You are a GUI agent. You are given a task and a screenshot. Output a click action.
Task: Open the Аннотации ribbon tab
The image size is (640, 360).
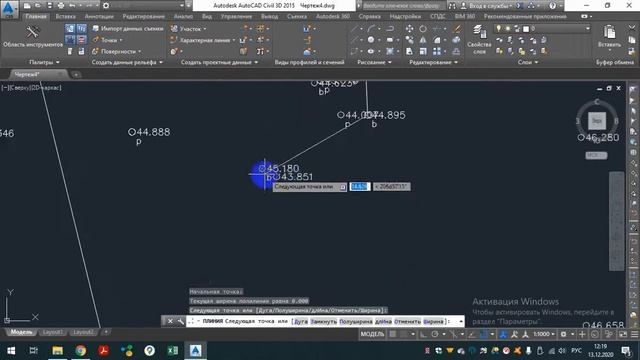point(99,16)
